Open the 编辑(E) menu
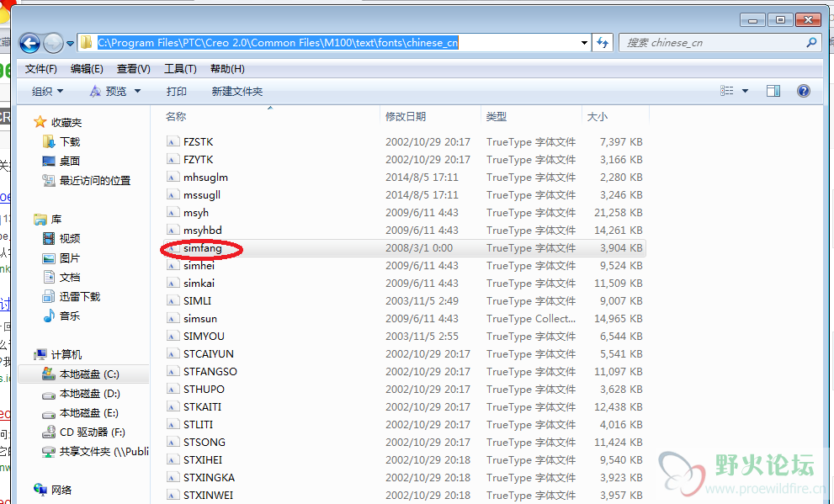This screenshot has height=504, width=834. pos(87,69)
